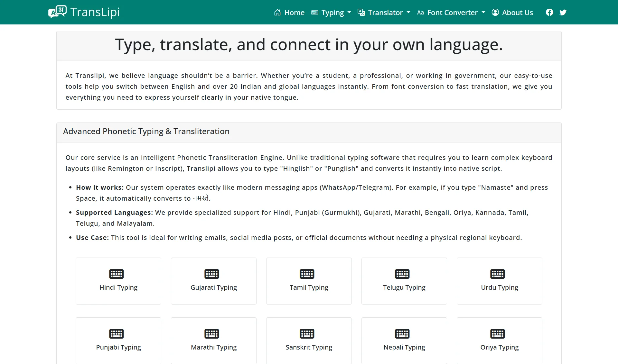Expand the Font Converter dropdown menu
This screenshot has width=618, height=364.
pyautogui.click(x=451, y=13)
